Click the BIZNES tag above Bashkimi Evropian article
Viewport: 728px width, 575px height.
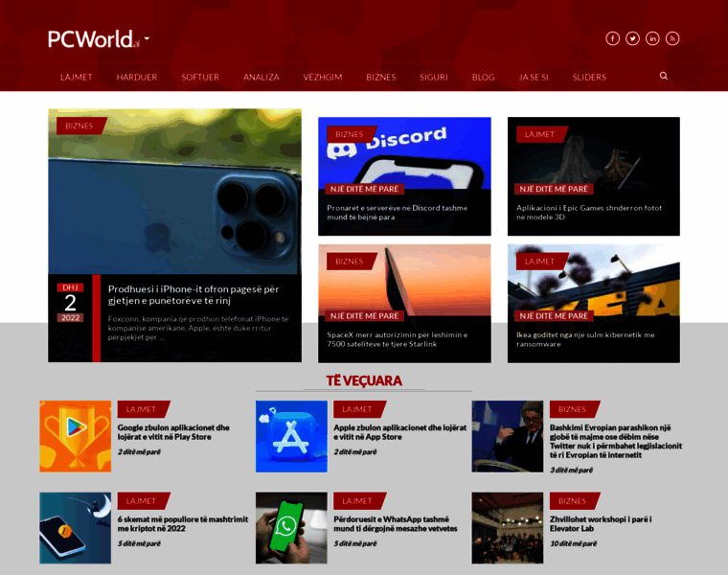pos(575,409)
